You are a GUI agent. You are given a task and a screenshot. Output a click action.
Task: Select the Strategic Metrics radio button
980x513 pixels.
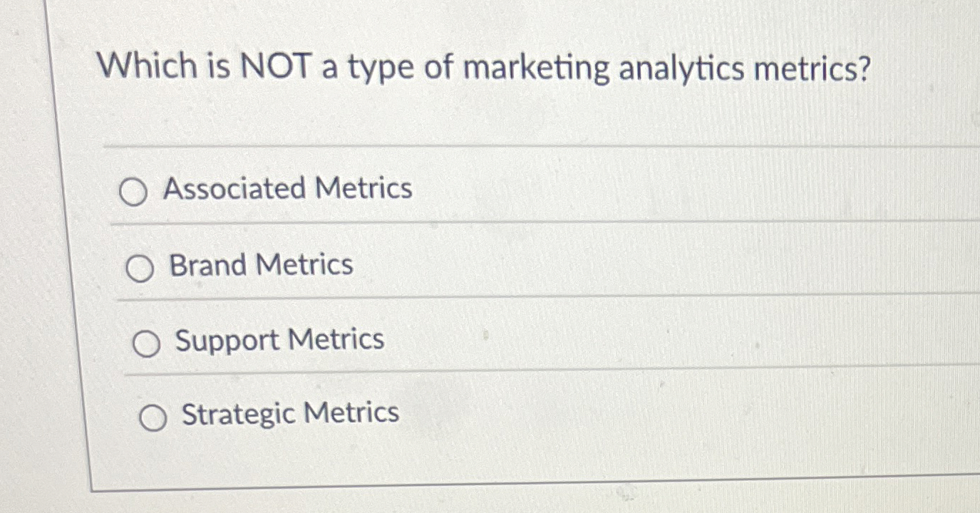[154, 418]
